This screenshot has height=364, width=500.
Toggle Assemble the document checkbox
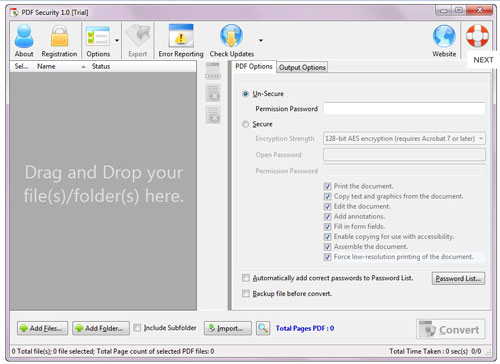pos(327,247)
